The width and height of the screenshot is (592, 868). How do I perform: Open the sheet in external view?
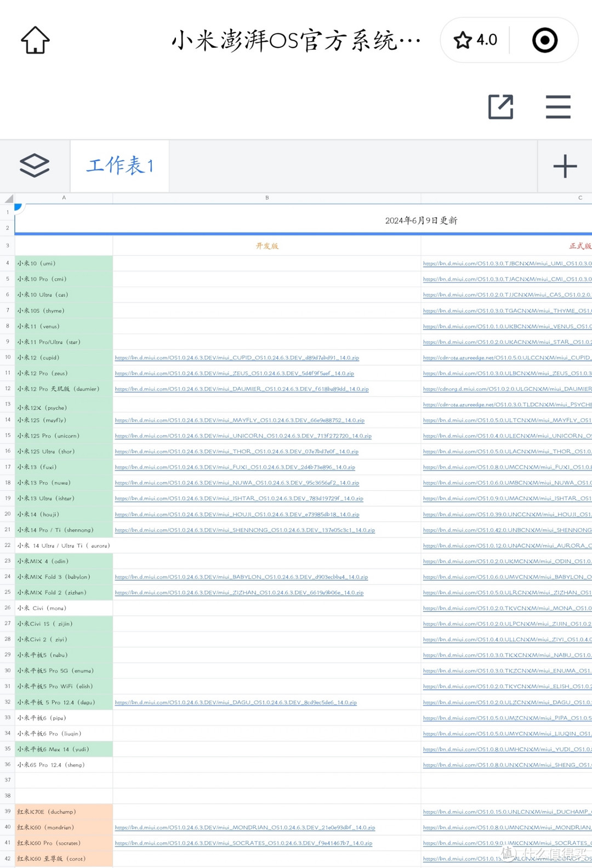pos(500,106)
